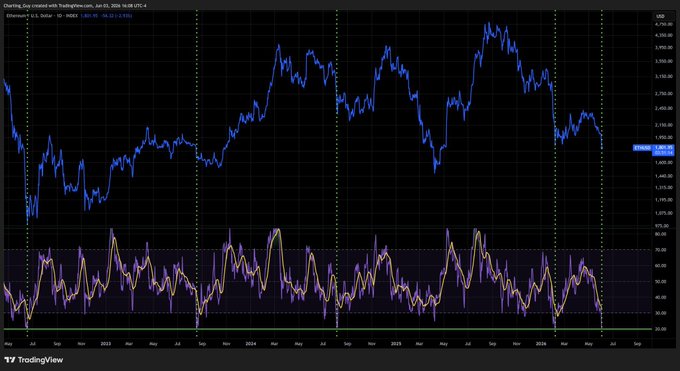This screenshot has width=680, height=371.
Task: Click the 3,150.00 price axis label
Action: [x=664, y=76]
